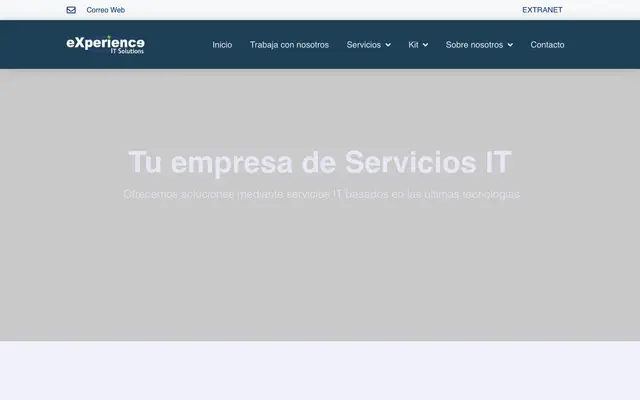Expand the Servicios dropdown chevron

click(388, 45)
